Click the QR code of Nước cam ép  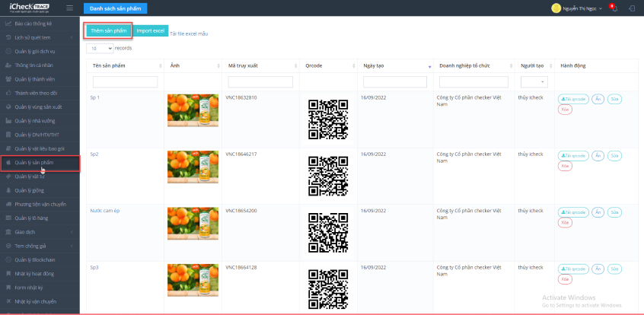pyautogui.click(x=328, y=233)
